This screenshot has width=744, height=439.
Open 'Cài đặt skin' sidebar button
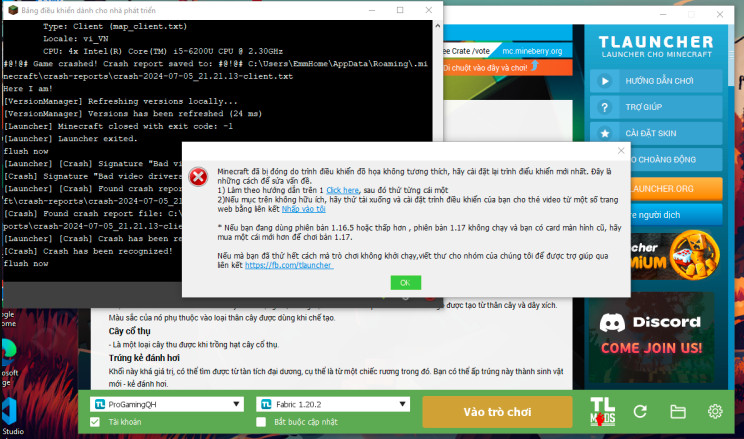point(656,133)
